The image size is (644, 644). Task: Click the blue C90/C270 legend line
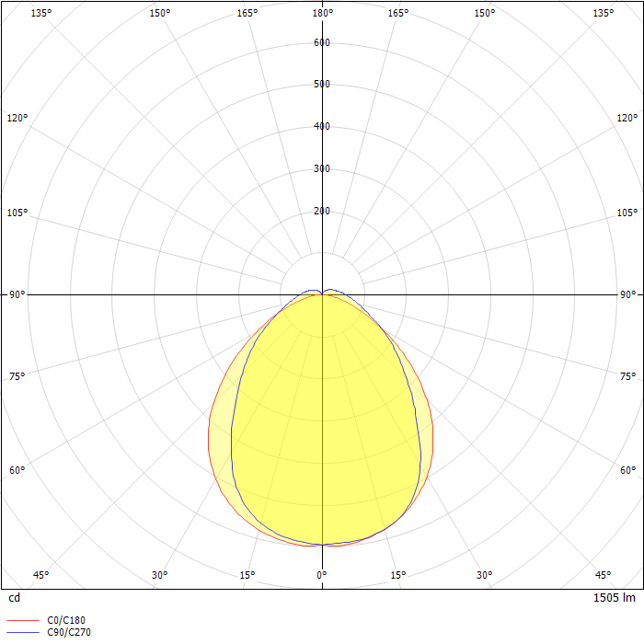23,633
